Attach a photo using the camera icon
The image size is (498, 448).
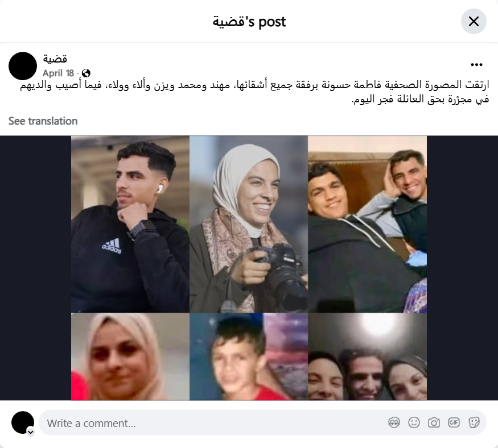point(434,422)
